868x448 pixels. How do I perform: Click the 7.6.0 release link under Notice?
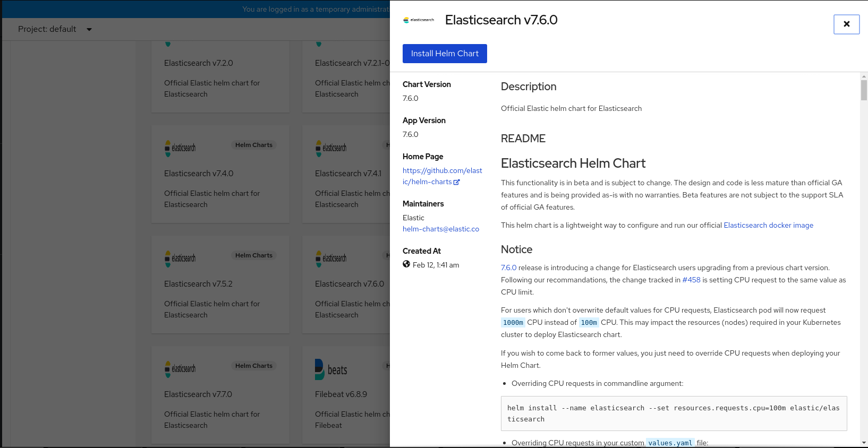click(508, 268)
